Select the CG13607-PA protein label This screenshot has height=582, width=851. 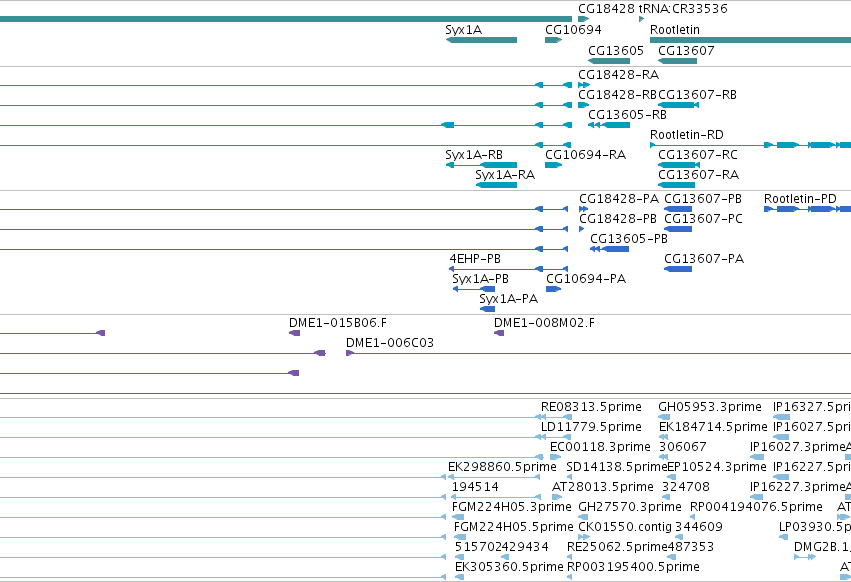[x=704, y=259]
